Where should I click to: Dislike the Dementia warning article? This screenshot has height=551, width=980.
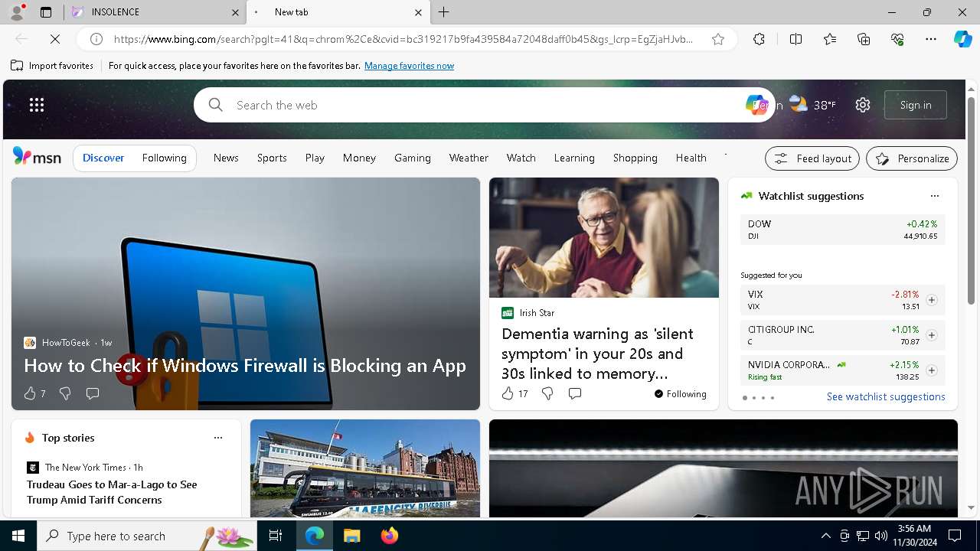coord(547,393)
